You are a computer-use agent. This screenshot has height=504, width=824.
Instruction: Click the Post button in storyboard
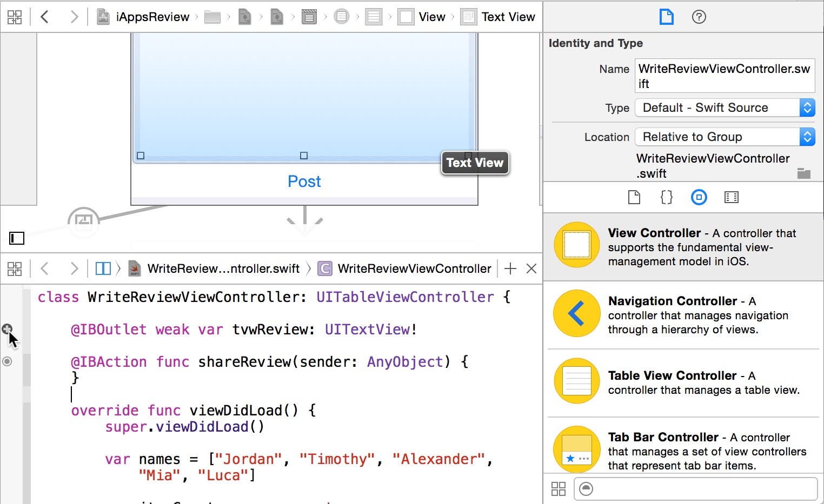(x=304, y=182)
